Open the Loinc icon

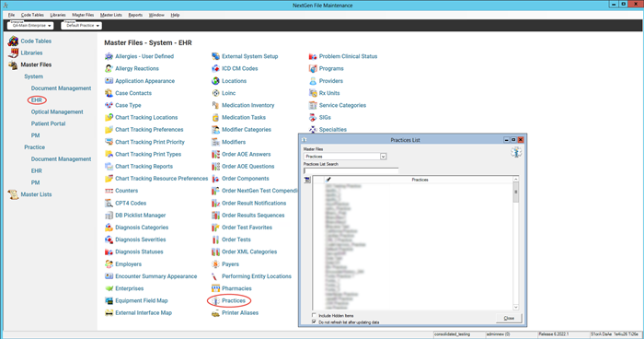click(215, 93)
